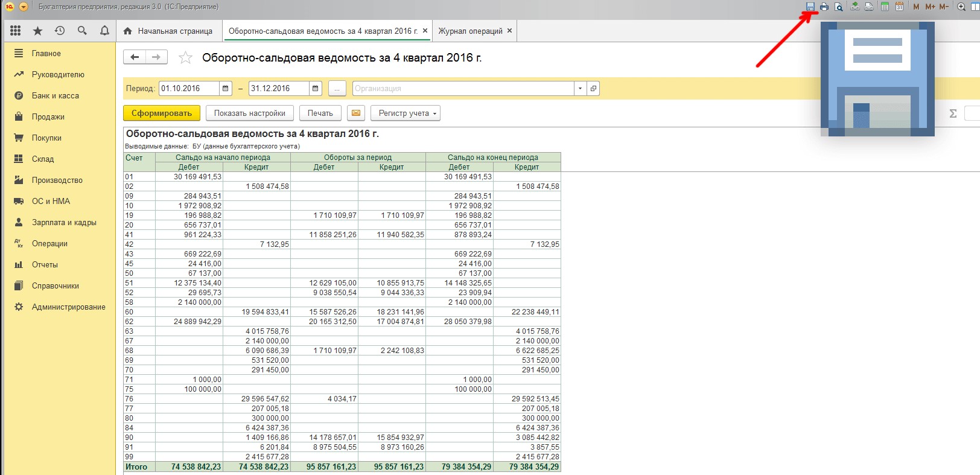Viewport: 980px width, 475px height.
Task: Close the Оборотно-сальдовая ведомость tab
Action: coord(425,31)
